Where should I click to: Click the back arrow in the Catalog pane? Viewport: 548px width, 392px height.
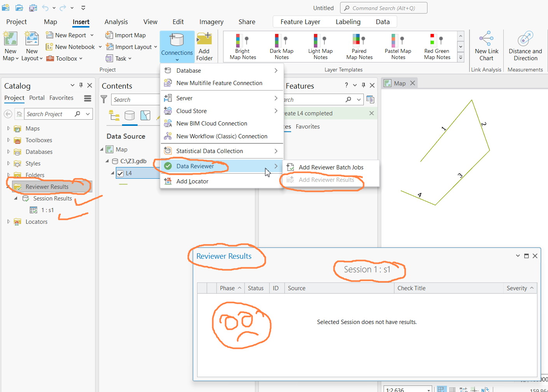tap(8, 114)
